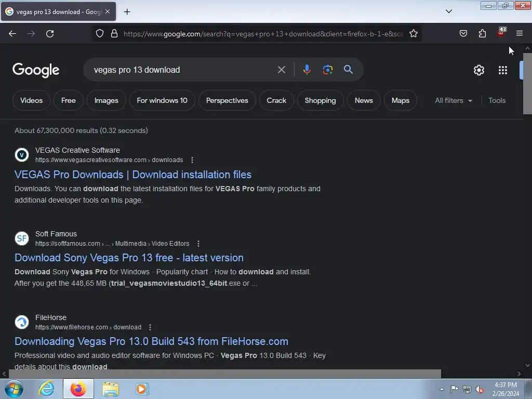
Task: Reload the current page
Action: tap(50, 34)
